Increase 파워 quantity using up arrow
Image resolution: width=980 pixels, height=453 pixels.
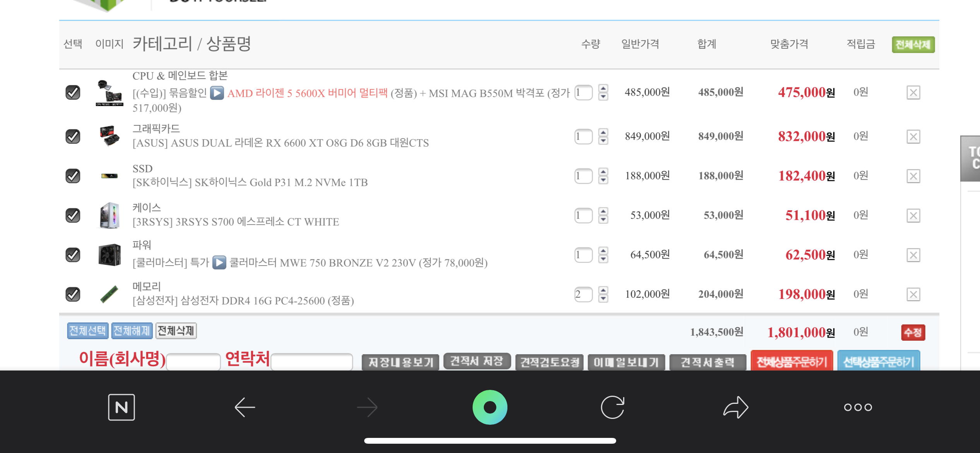pyautogui.click(x=603, y=251)
